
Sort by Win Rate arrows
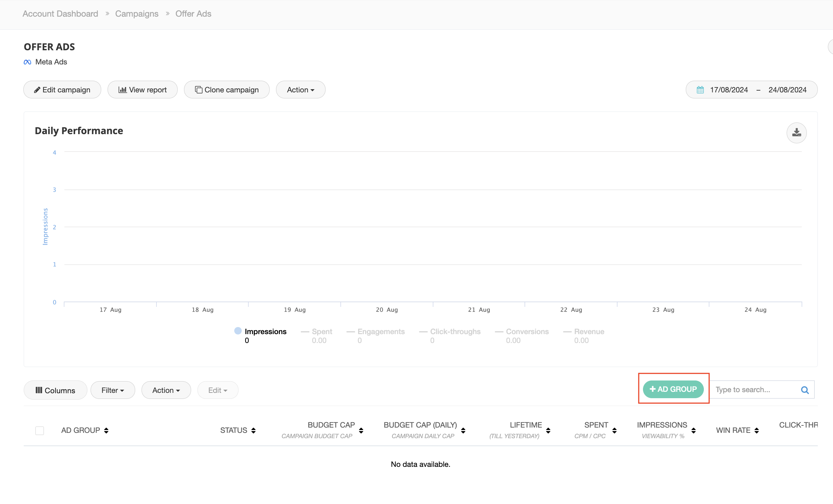click(757, 430)
